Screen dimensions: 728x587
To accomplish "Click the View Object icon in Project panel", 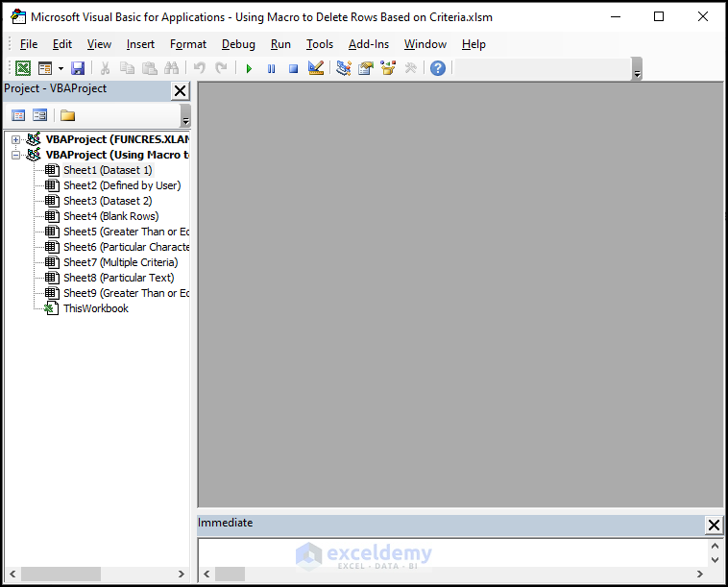I will click(40, 115).
